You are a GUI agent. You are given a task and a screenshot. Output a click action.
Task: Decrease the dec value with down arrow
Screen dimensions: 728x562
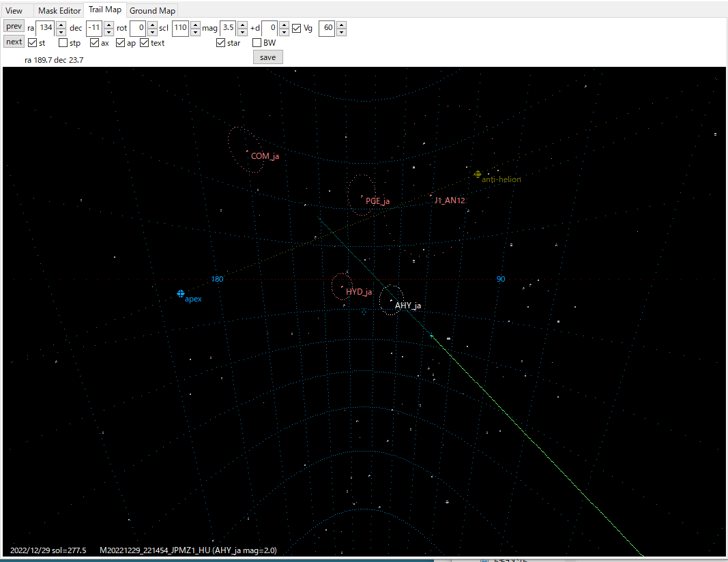(108, 32)
